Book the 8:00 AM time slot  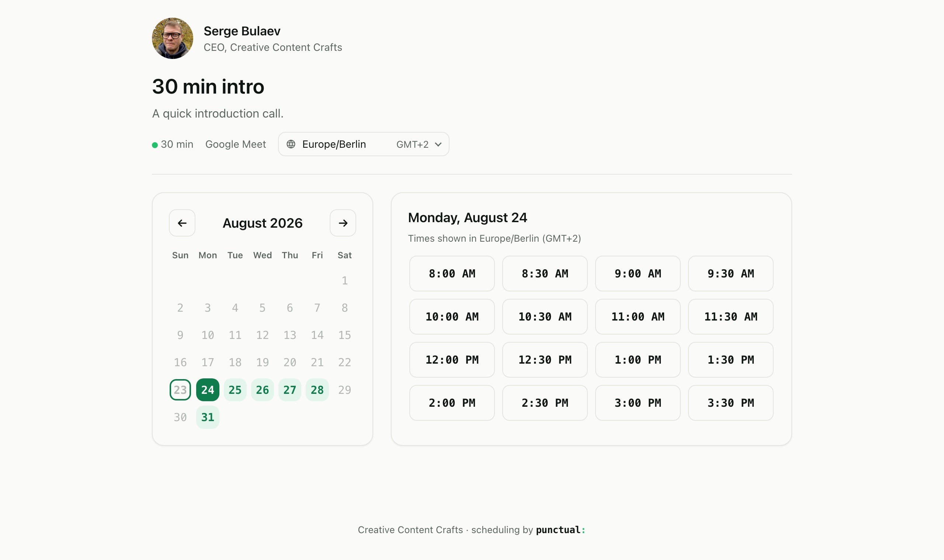point(452,274)
